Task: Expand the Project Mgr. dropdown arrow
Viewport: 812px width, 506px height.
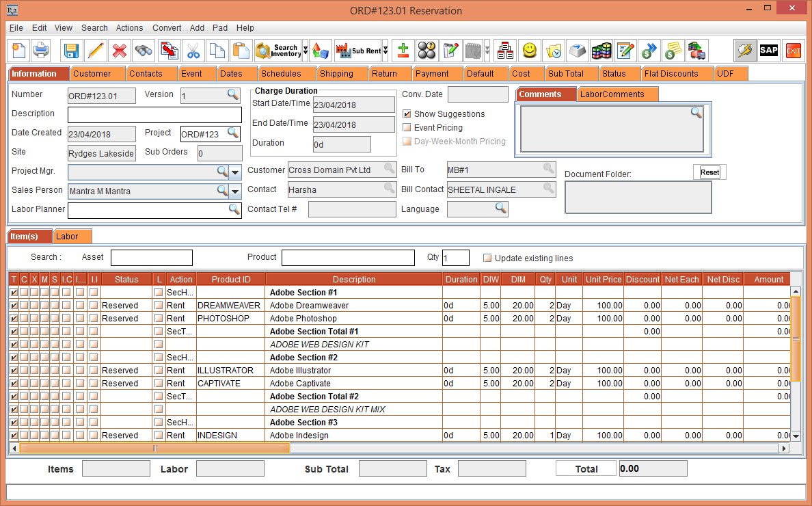Action: click(235, 172)
